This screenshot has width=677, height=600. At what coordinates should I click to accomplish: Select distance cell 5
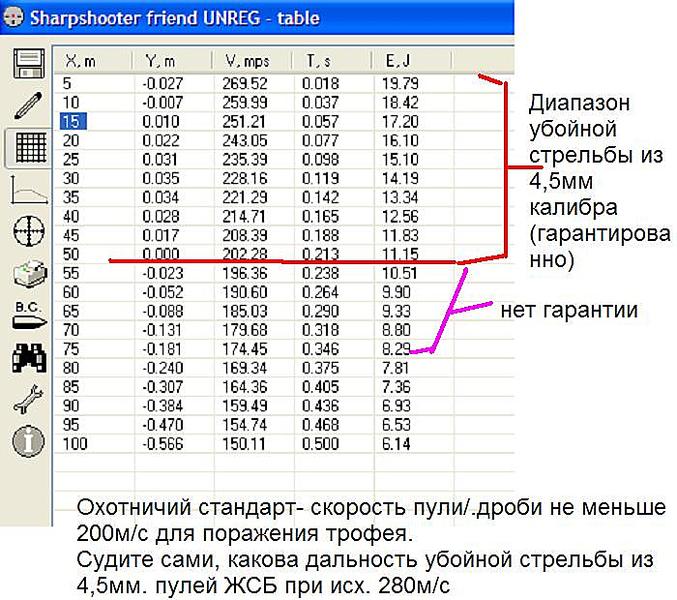(x=66, y=83)
